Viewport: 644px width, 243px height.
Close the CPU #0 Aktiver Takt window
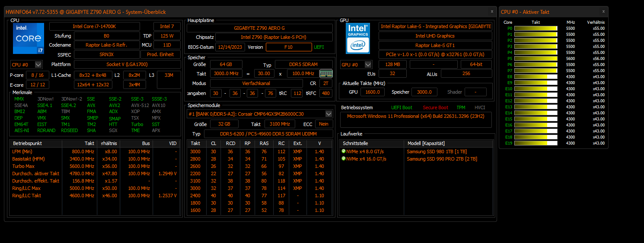pos(603,12)
